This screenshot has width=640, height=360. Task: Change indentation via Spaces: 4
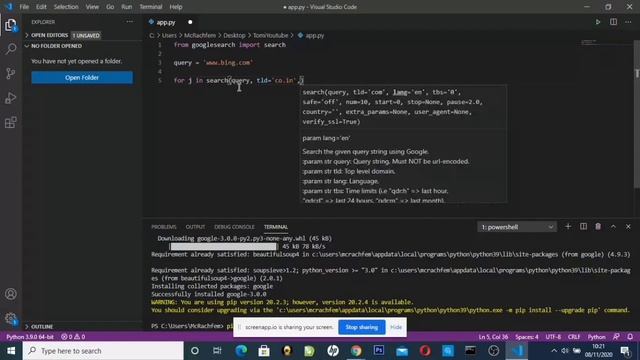point(527,337)
